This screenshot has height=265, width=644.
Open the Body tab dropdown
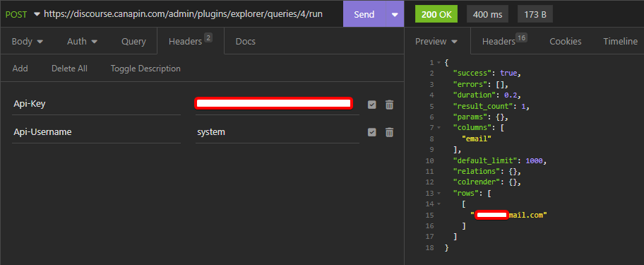pos(27,42)
